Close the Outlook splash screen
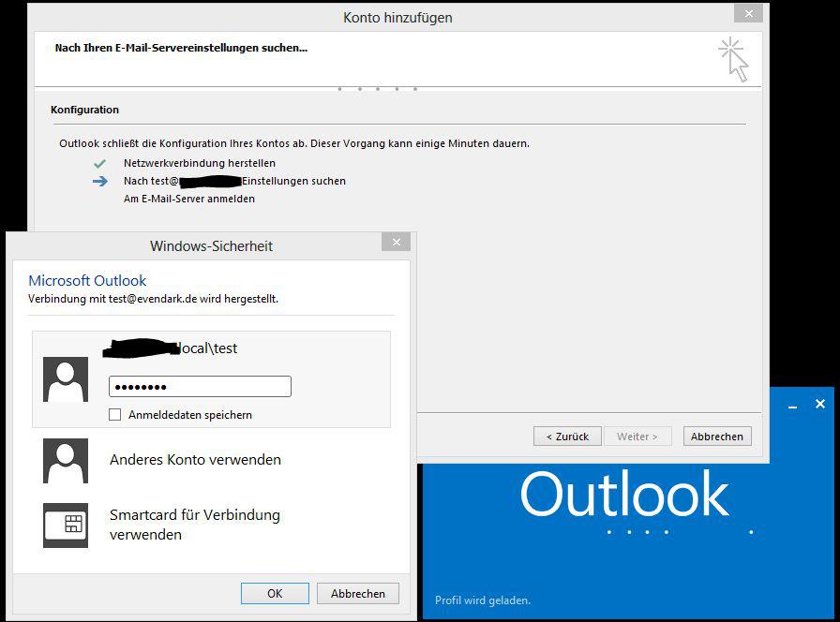Image resolution: width=840 pixels, height=622 pixels. (x=820, y=404)
